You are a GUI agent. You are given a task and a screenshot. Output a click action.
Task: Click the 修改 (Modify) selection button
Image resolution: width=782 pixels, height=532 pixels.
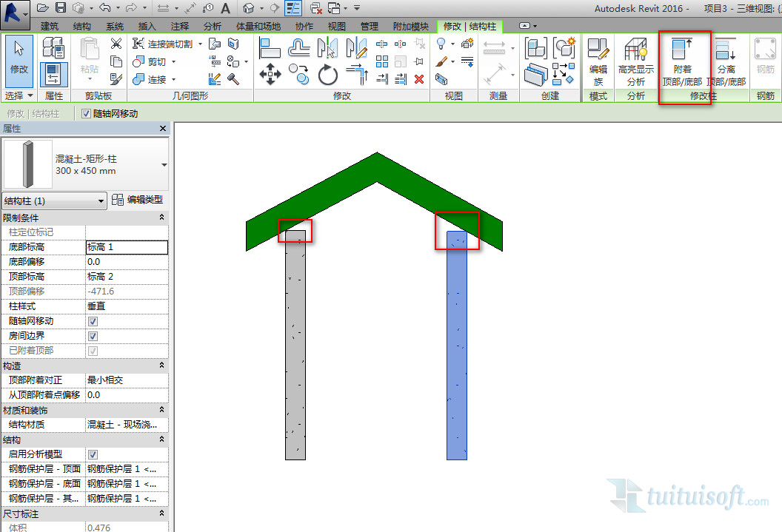coord(19,61)
